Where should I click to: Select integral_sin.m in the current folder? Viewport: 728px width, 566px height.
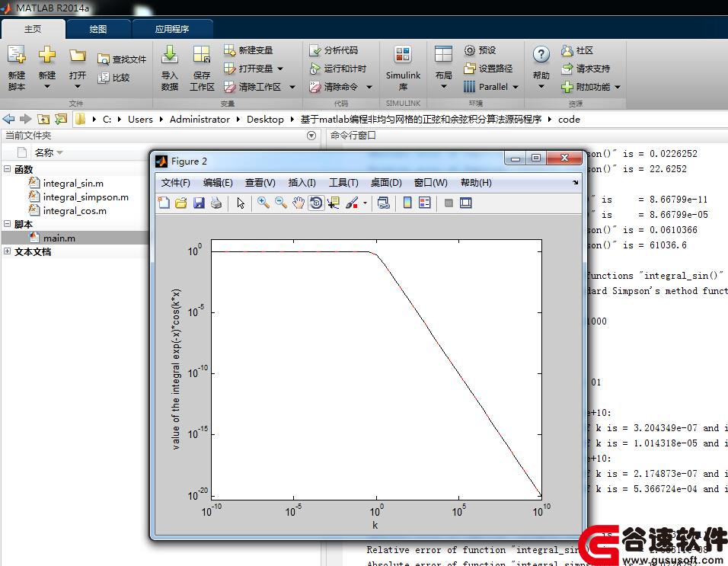73,184
